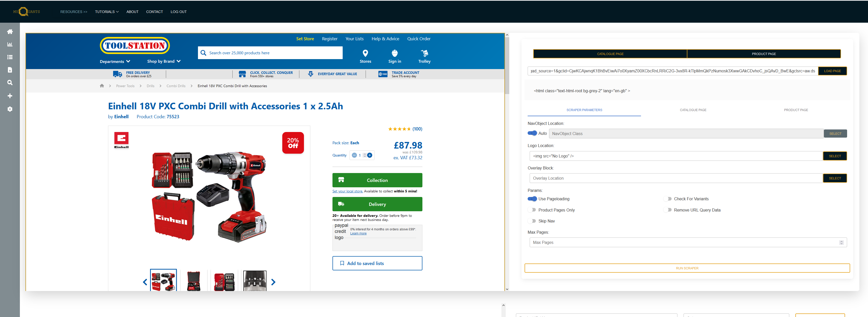Click the Click Collect Conquer store icon

(x=242, y=74)
